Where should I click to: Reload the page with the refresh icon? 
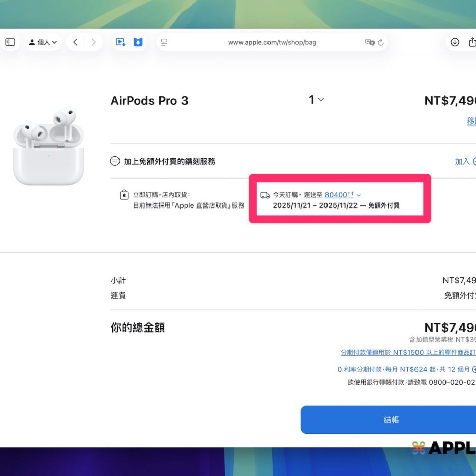tap(381, 42)
